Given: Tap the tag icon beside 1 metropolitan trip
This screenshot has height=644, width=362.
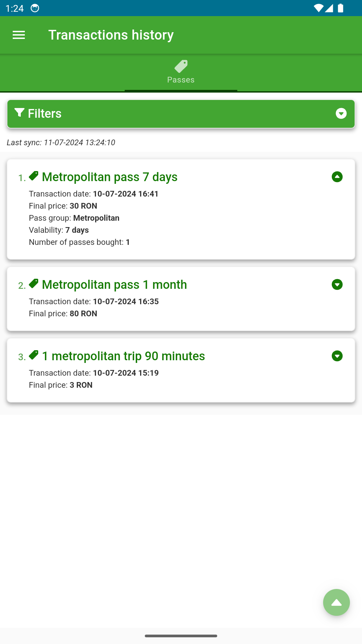Looking at the screenshot, I should click(x=34, y=355).
